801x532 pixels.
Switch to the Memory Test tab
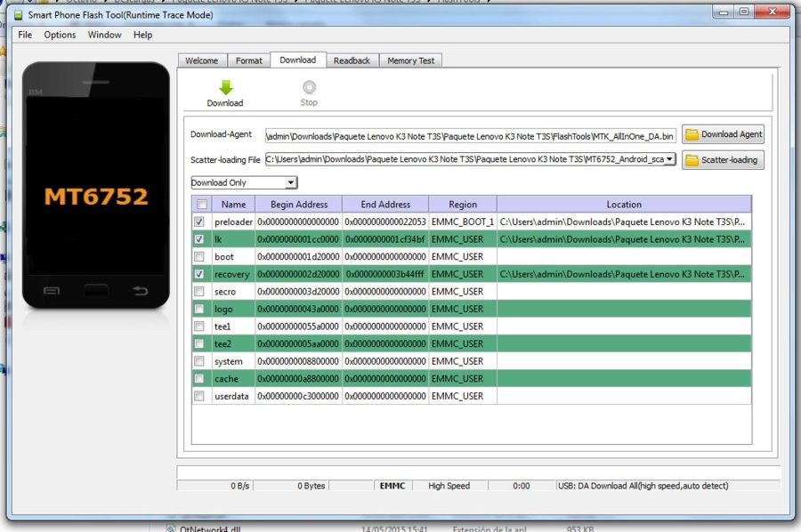click(x=410, y=60)
